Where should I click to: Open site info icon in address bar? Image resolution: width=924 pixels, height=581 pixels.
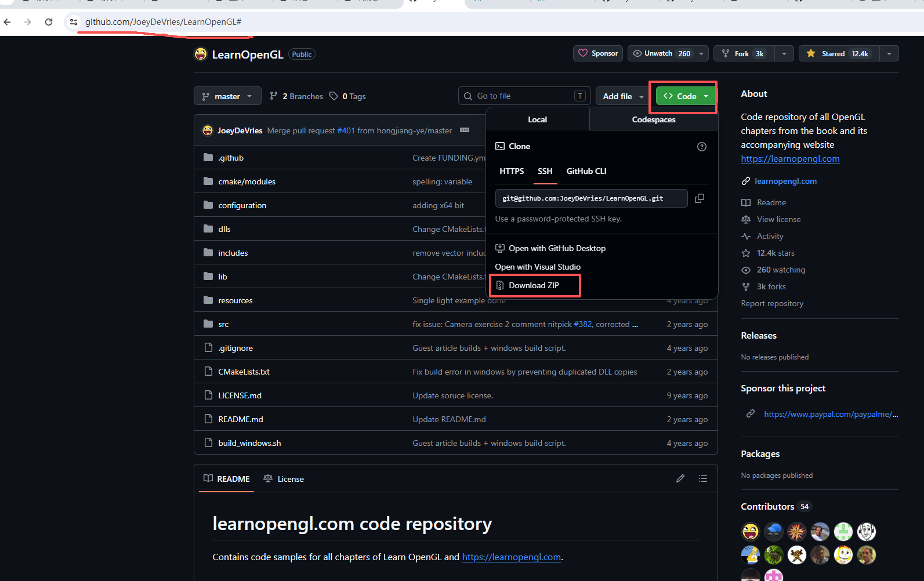click(73, 22)
